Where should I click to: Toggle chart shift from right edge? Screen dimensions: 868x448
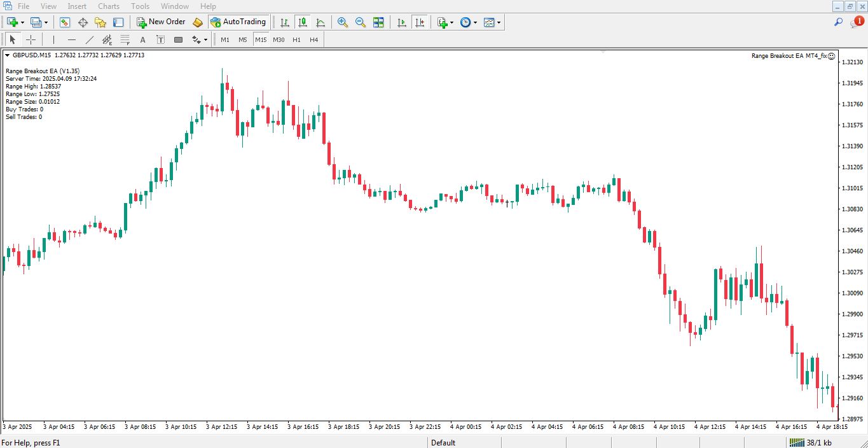point(420,22)
